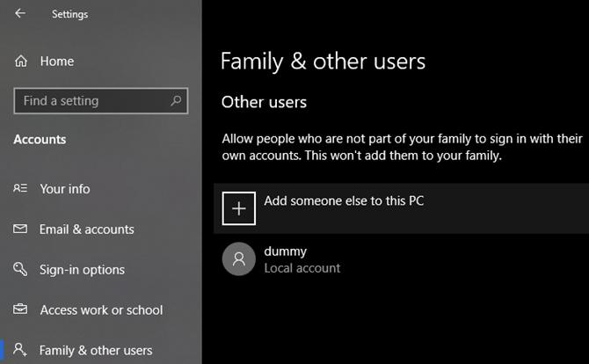Screen dimensions: 589x364
Task: Open Email & accounts settings
Action: [x=87, y=229]
